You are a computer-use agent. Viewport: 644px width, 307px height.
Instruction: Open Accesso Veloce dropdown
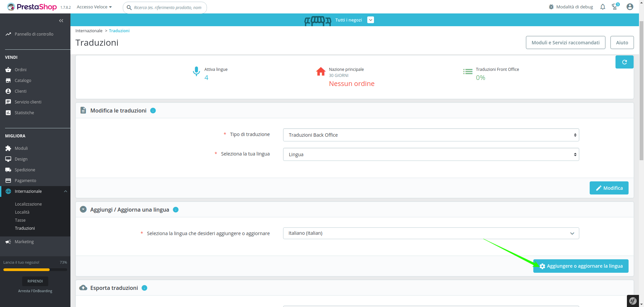(x=94, y=7)
